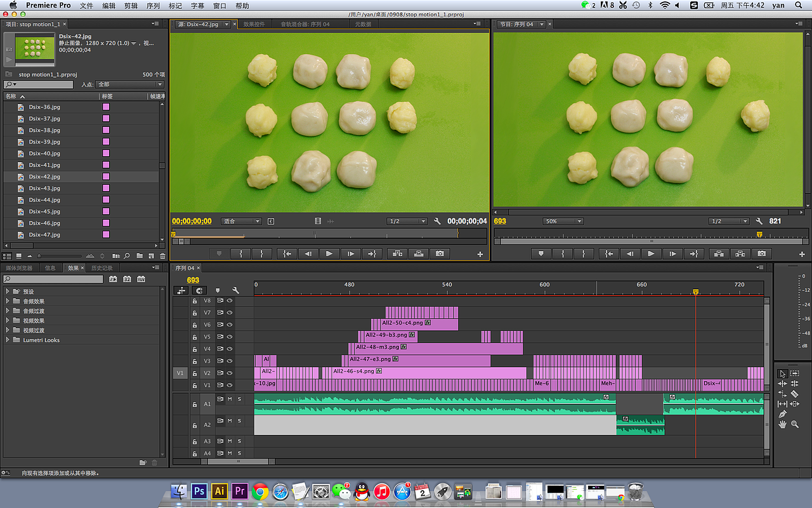This screenshot has height=508, width=812.
Task: Open the 字幕 menu
Action: tap(198, 5)
